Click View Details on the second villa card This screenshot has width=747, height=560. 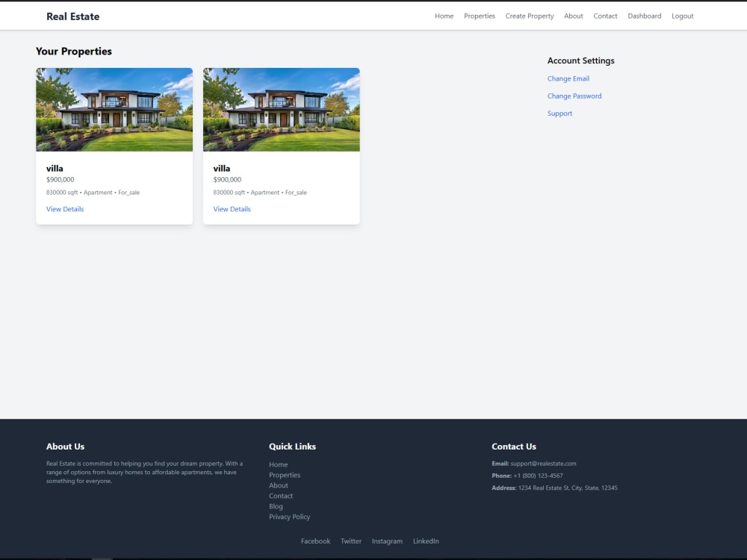pyautogui.click(x=232, y=209)
